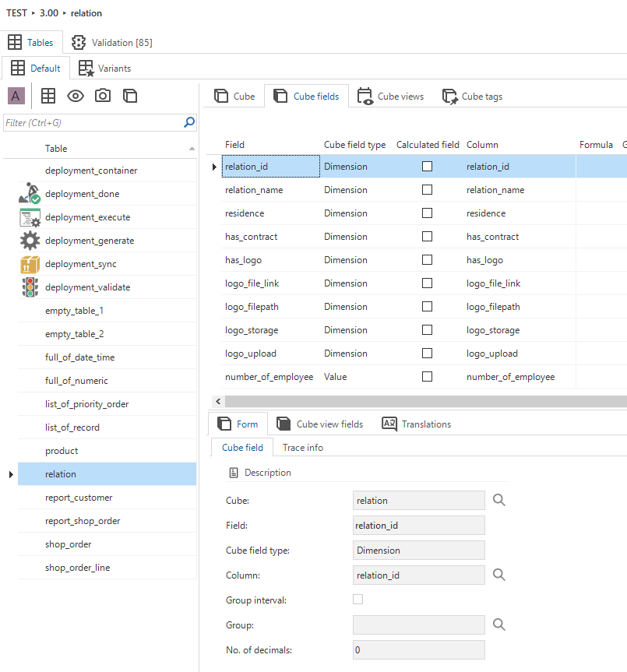Click the Cube field type column header
The image size is (627, 672).
point(355,145)
